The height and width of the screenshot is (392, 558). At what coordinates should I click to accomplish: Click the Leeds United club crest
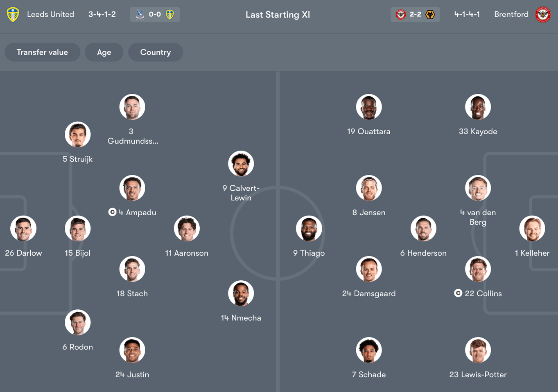pyautogui.click(x=13, y=14)
